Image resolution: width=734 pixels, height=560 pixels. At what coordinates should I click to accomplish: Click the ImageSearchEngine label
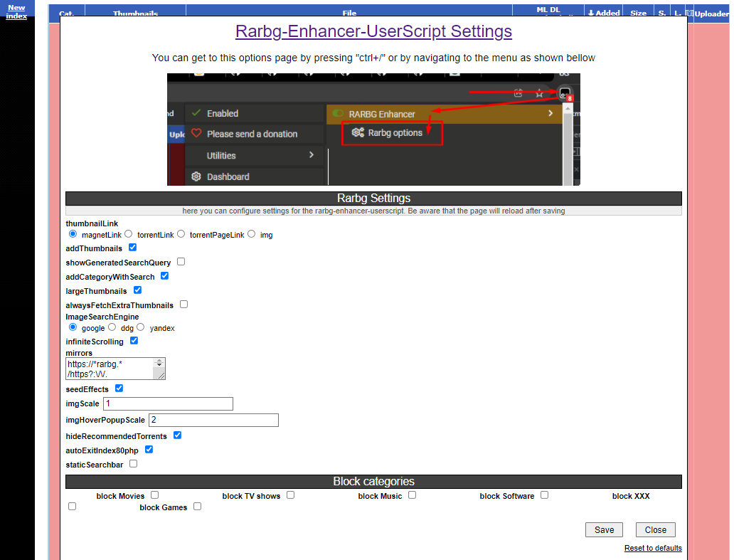click(102, 317)
